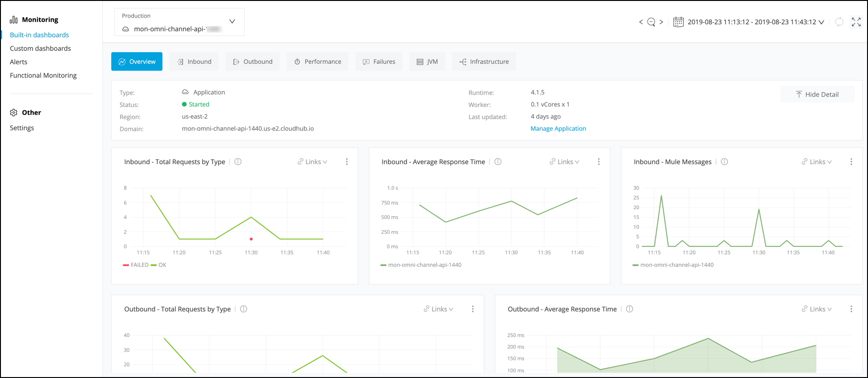Click the Hide Detail button
The image size is (868, 378).
click(x=817, y=94)
